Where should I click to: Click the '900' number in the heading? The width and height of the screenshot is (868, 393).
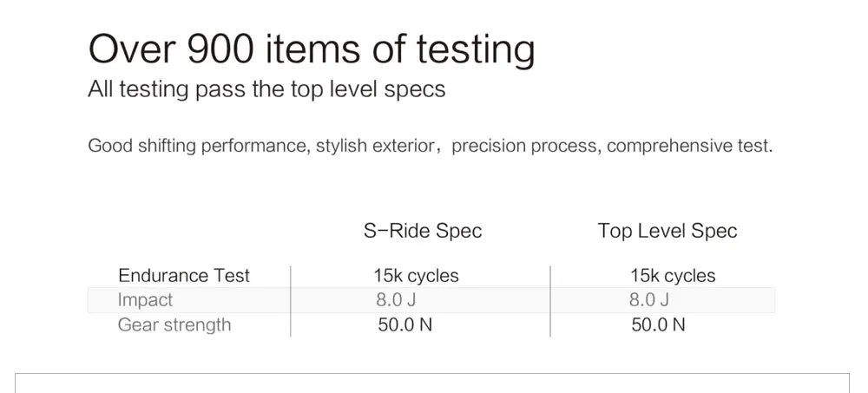tap(220, 49)
